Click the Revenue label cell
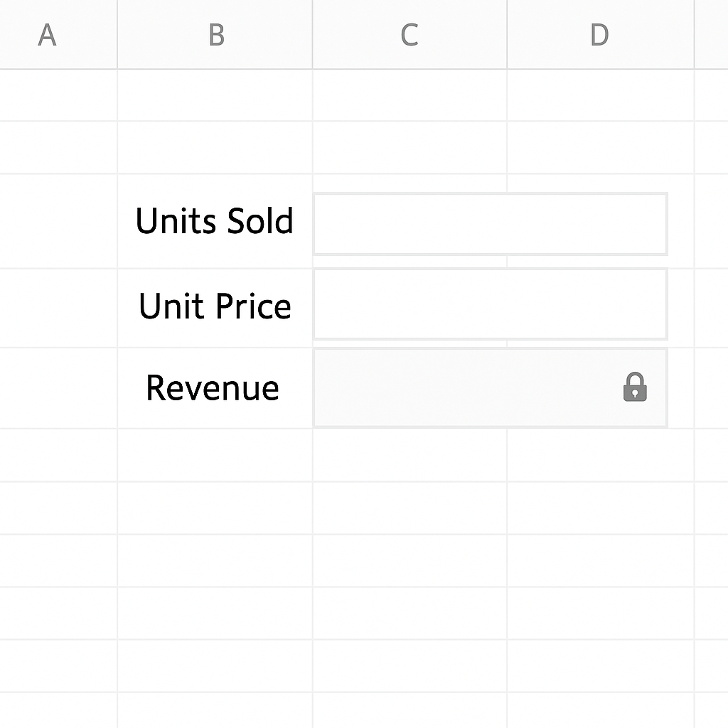 pyautogui.click(x=215, y=387)
